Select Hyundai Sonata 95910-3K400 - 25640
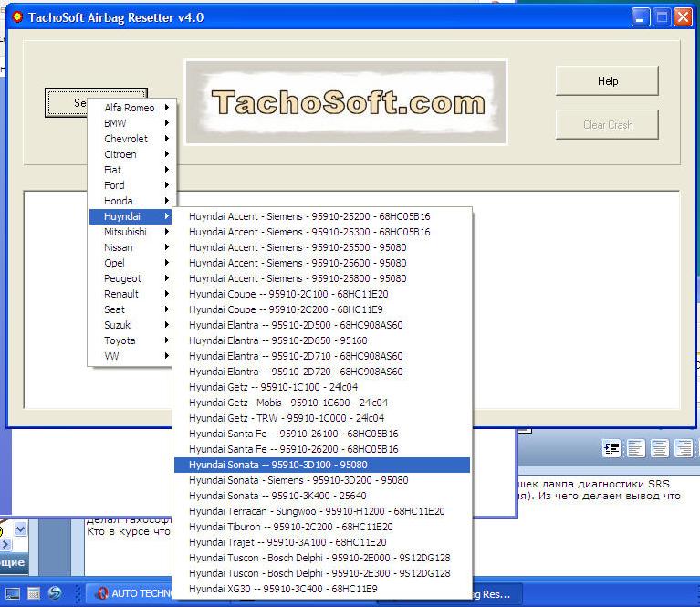Viewport: 700px width, 607px height. click(x=322, y=496)
